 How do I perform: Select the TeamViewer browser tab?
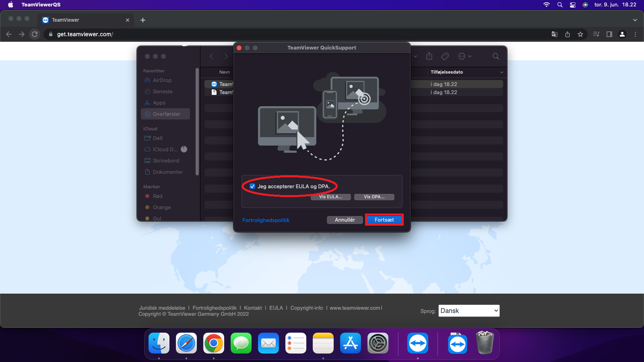[85, 20]
